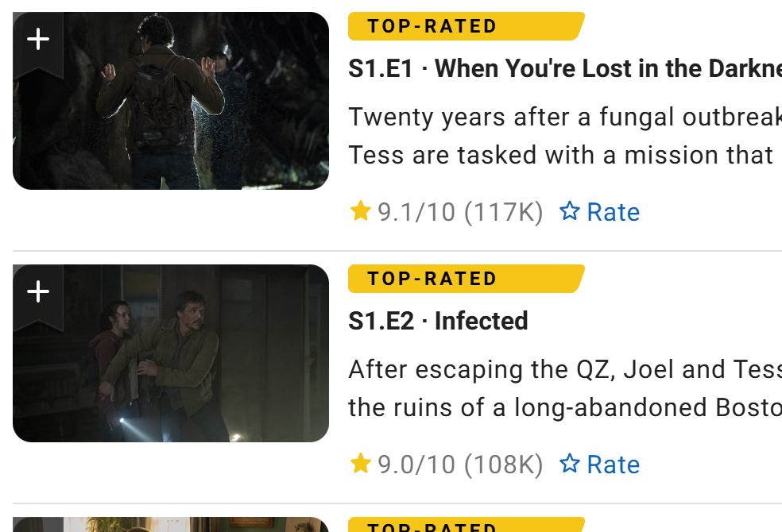
Task: Open the S1.E2 Infected title link
Action: 438,321
